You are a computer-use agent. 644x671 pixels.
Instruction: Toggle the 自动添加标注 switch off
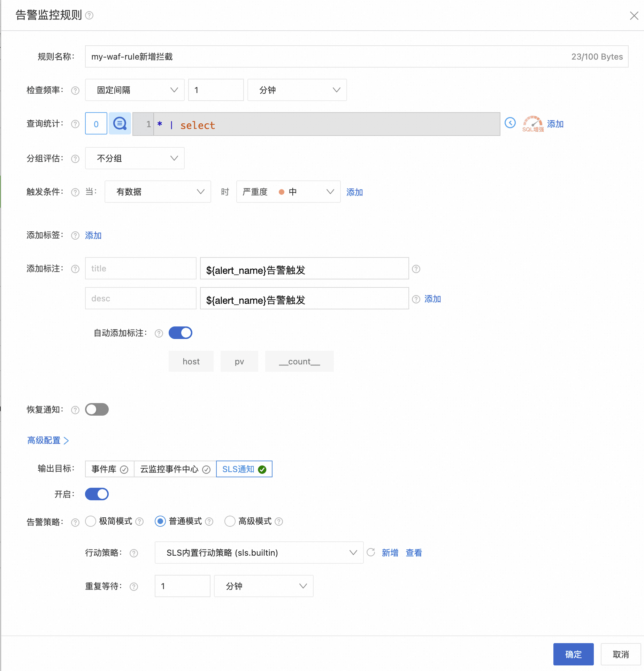tap(181, 333)
